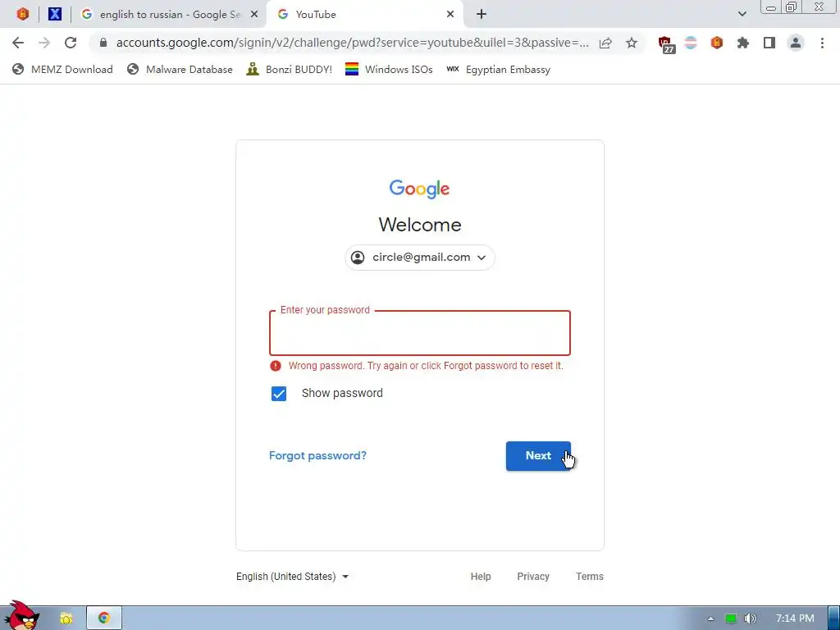Screen dimensions: 840x630
Task: Switch to the pinned blue X tab
Action: (55, 14)
